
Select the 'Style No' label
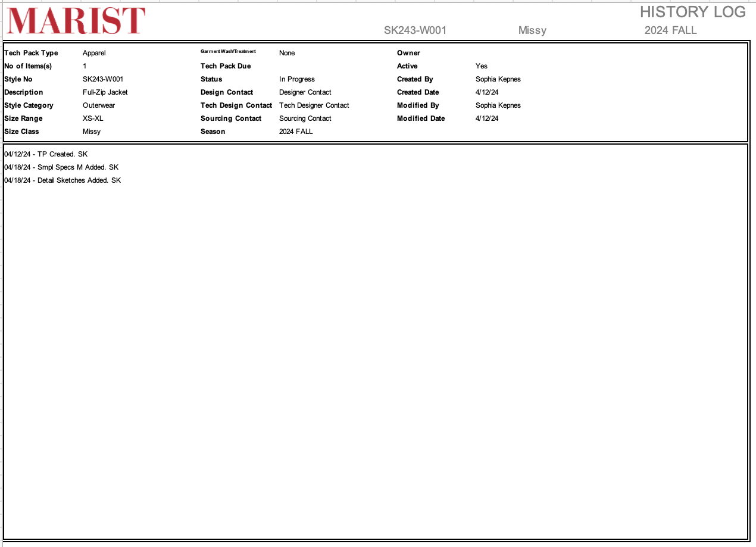click(18, 79)
